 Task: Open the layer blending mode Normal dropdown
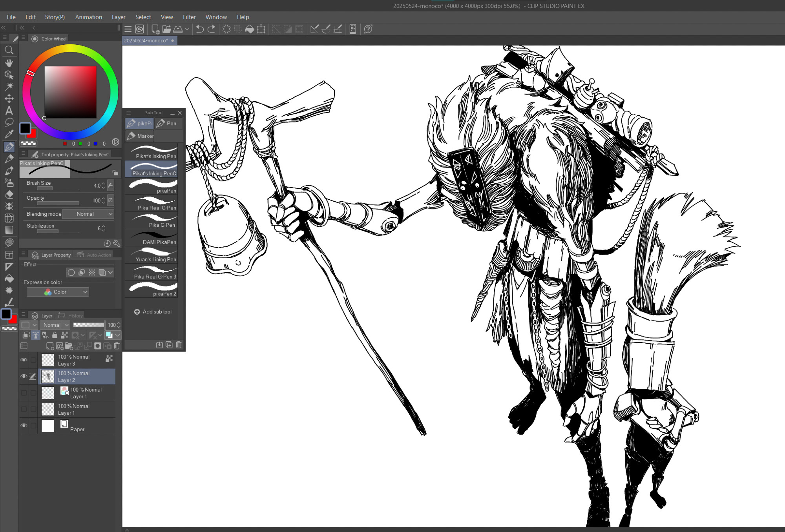coord(55,325)
